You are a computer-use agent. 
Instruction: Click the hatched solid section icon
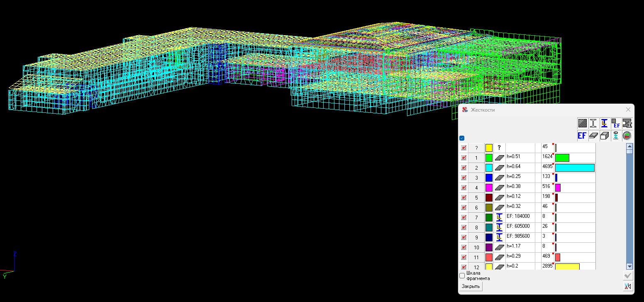583,123
